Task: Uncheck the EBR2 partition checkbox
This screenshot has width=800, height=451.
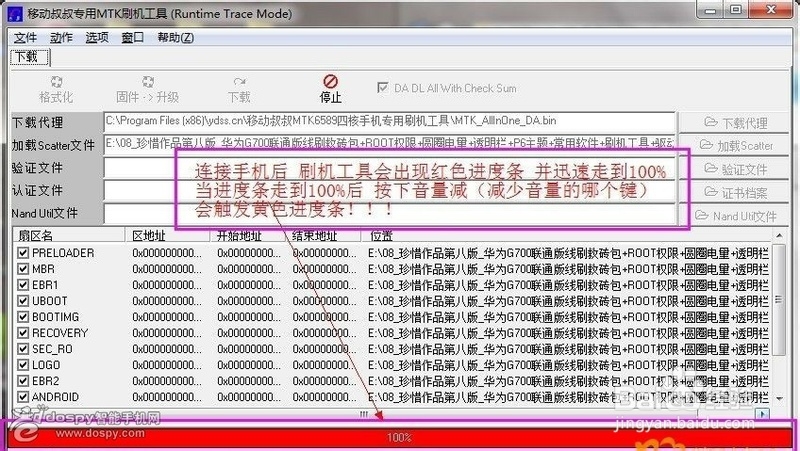Action: pyautogui.click(x=23, y=381)
